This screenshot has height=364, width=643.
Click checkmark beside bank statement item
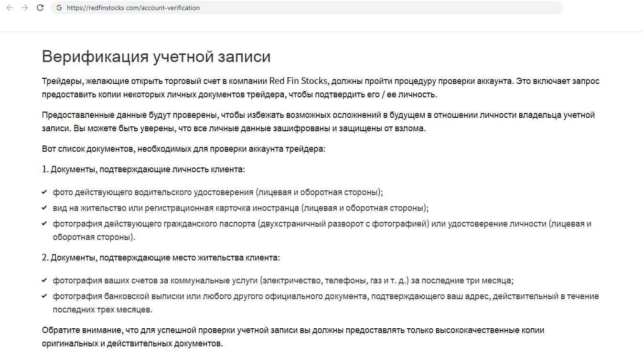[x=44, y=296]
